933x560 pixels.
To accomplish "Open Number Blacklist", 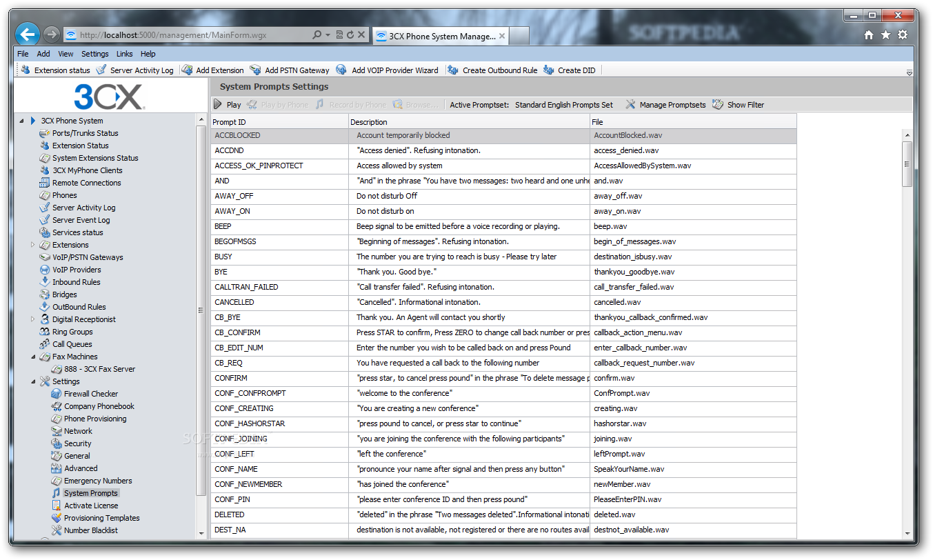I will (x=91, y=530).
